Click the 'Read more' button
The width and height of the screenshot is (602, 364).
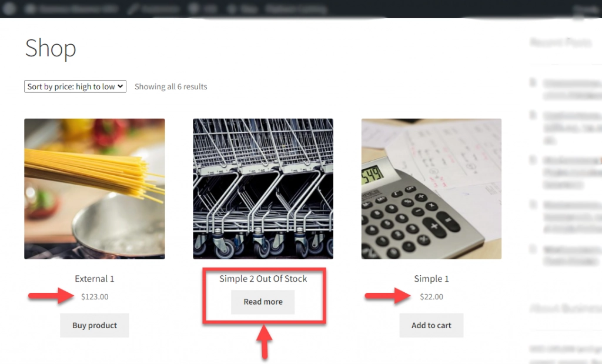(x=263, y=302)
